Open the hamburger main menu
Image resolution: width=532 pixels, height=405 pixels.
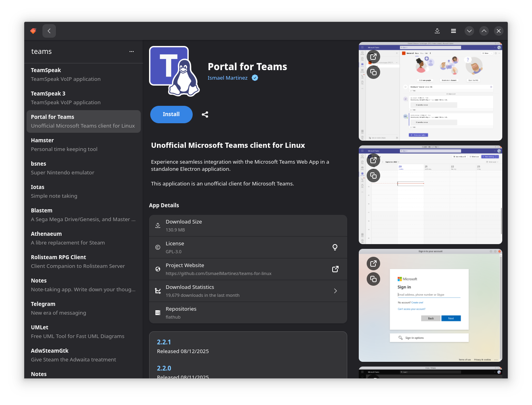454,31
